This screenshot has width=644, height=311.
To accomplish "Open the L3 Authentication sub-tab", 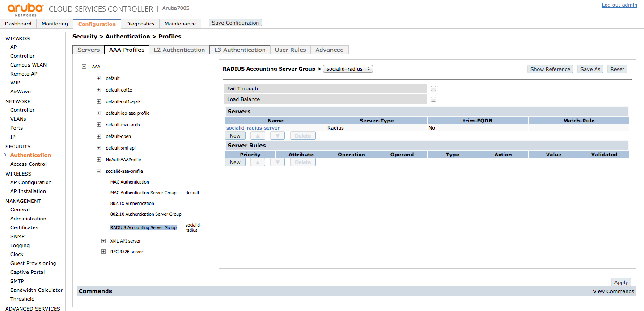I will click(240, 50).
